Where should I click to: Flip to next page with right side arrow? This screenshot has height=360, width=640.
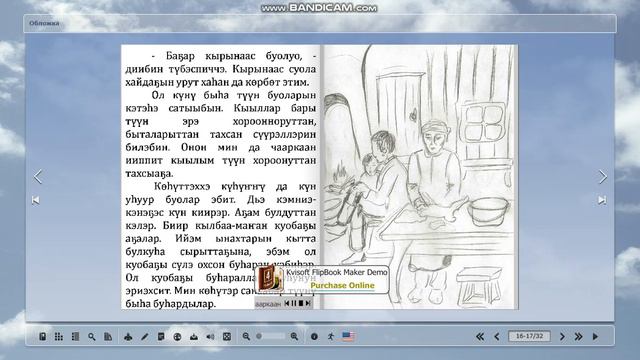tap(602, 177)
